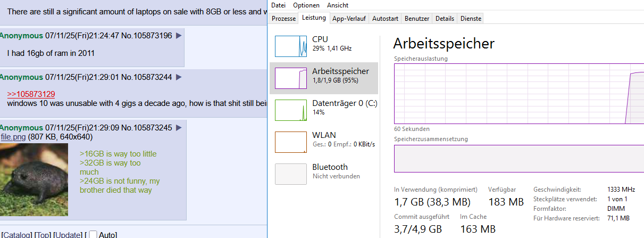This screenshot has height=238, width=644.
Task: Select the Arbeitsspeicher mini graph
Action: [x=291, y=78]
